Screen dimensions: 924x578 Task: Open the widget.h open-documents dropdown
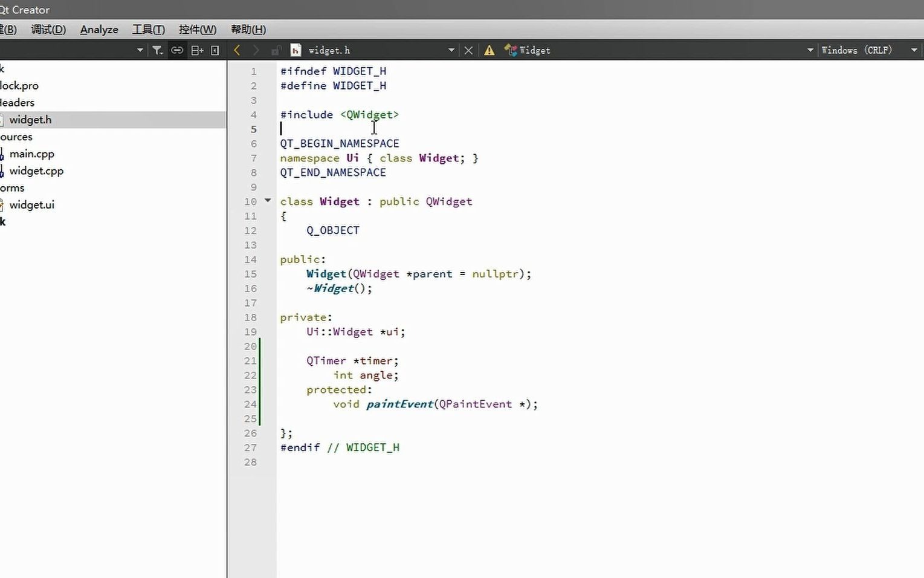451,50
